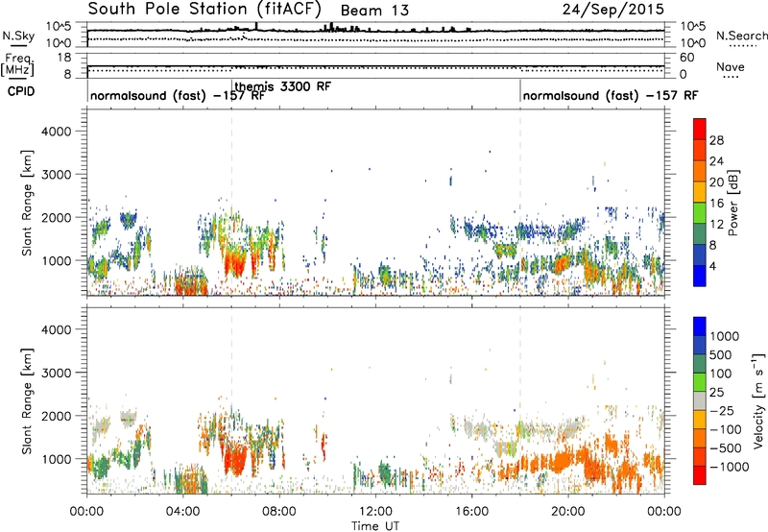Click the "Time UT" axis title
768x532 pixels.
[375, 525]
